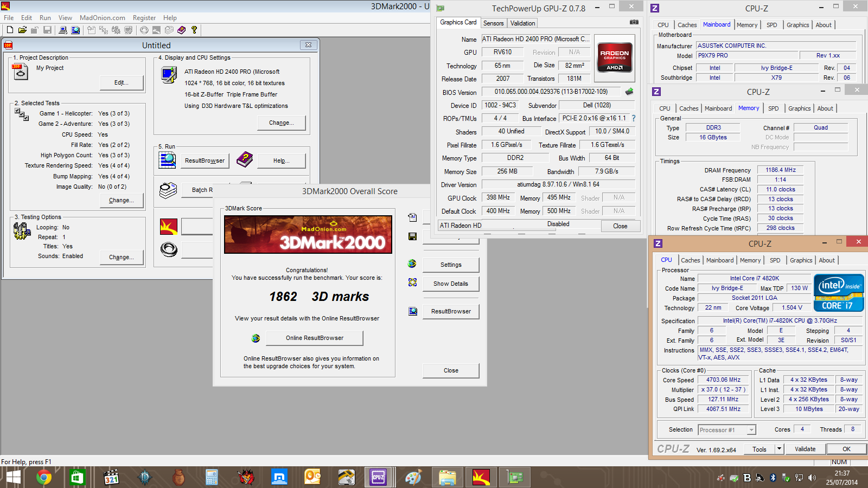Click the Radeon Graphics logo in GPU-Z
Viewport: 868px width, 488px height.
pos(615,58)
